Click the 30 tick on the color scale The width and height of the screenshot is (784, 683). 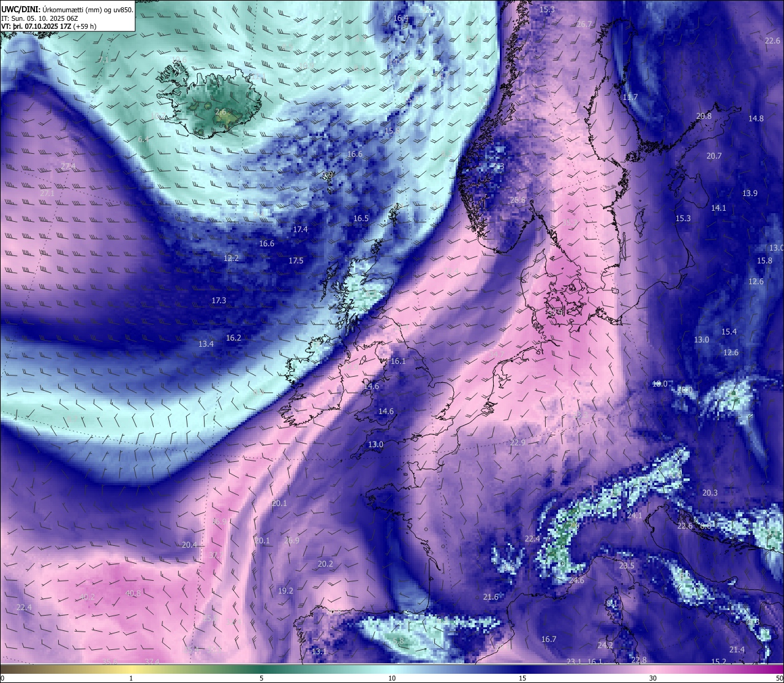pos(653,678)
